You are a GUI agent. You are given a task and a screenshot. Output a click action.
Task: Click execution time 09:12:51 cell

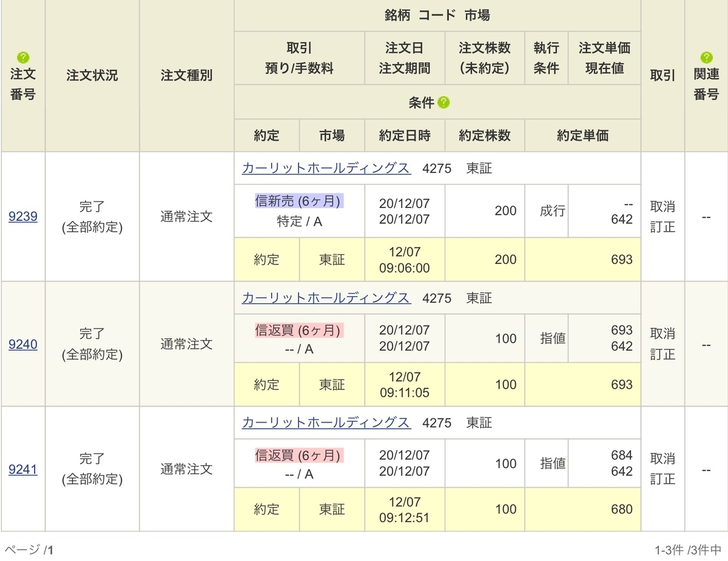click(405, 509)
